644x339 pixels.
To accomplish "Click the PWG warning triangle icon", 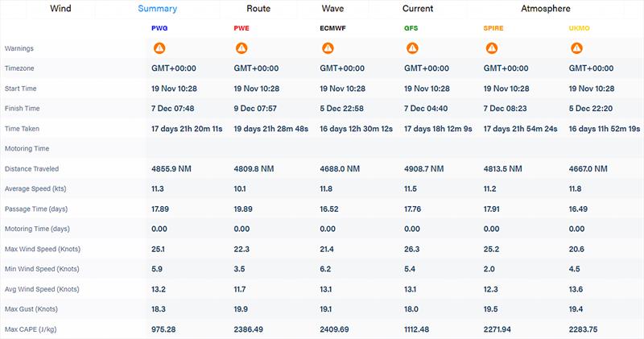I will coord(159,48).
